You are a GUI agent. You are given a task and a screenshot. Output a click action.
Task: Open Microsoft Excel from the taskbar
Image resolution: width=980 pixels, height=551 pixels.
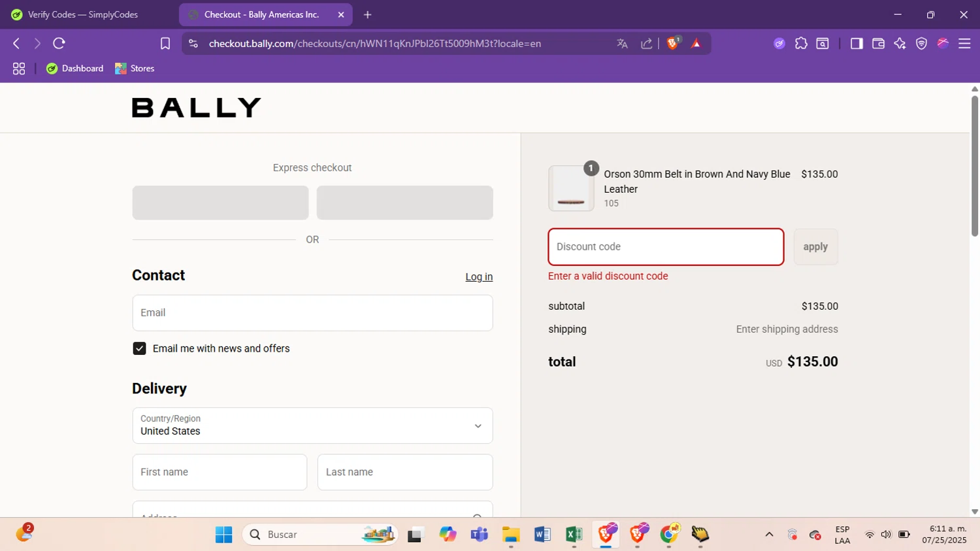click(x=574, y=535)
